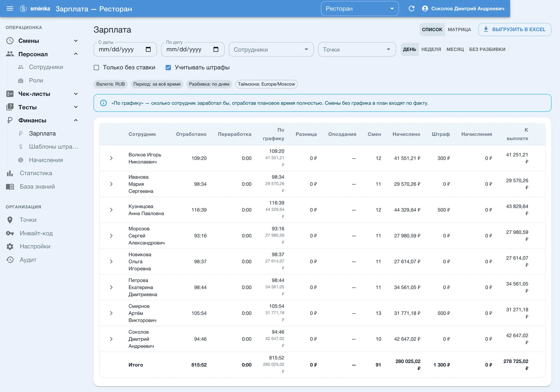Open calendar picker in С даты field
This screenshot has height=392, width=560.
click(x=148, y=49)
